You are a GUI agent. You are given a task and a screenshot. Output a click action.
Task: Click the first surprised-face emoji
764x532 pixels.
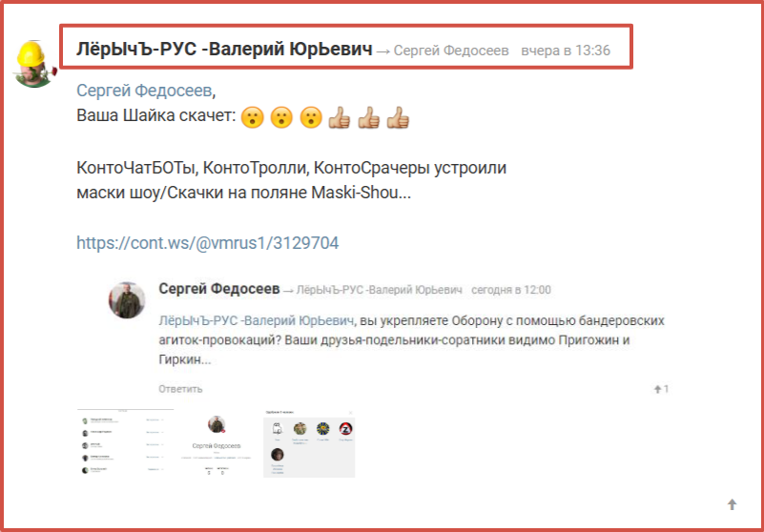tap(253, 117)
